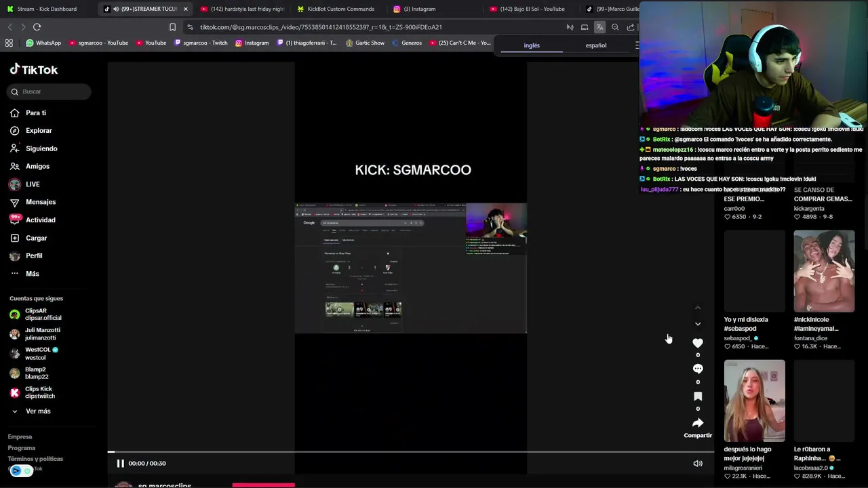Open Le r0baron a Raphinha video
Viewport: 868px width, 488px height.
pos(824,401)
